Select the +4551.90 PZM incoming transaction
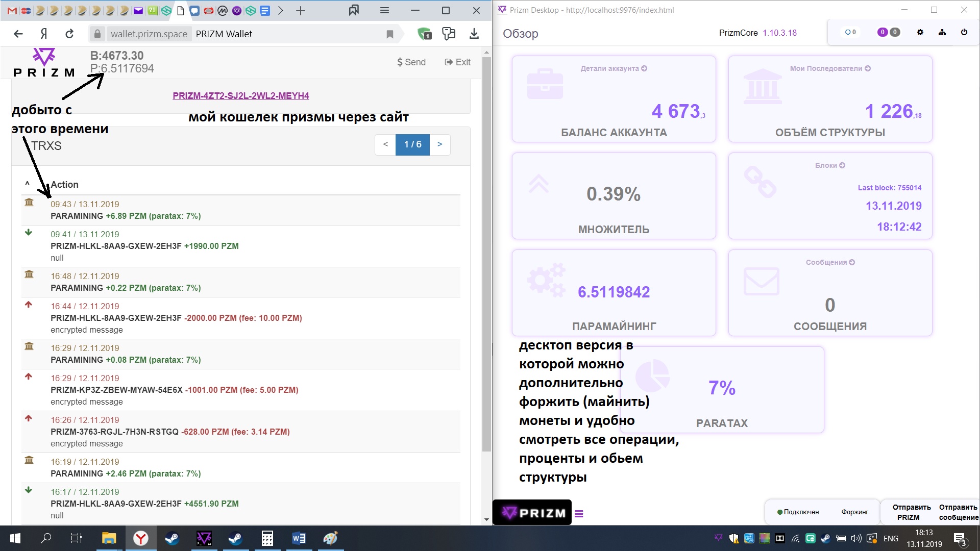The width and height of the screenshot is (980, 551). coord(241,504)
